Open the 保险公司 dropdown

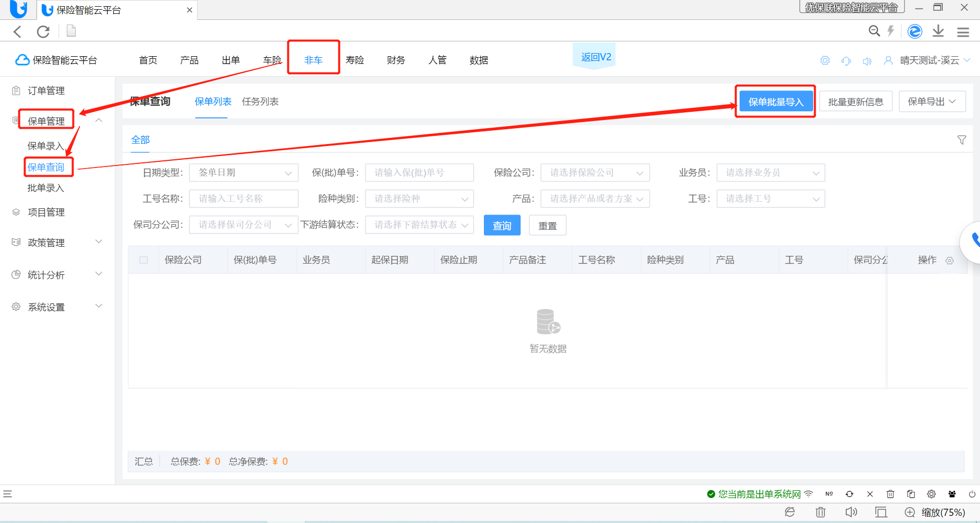pyautogui.click(x=595, y=173)
